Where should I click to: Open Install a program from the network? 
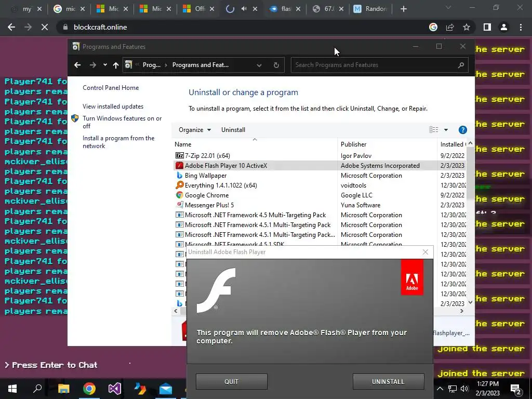click(x=118, y=142)
